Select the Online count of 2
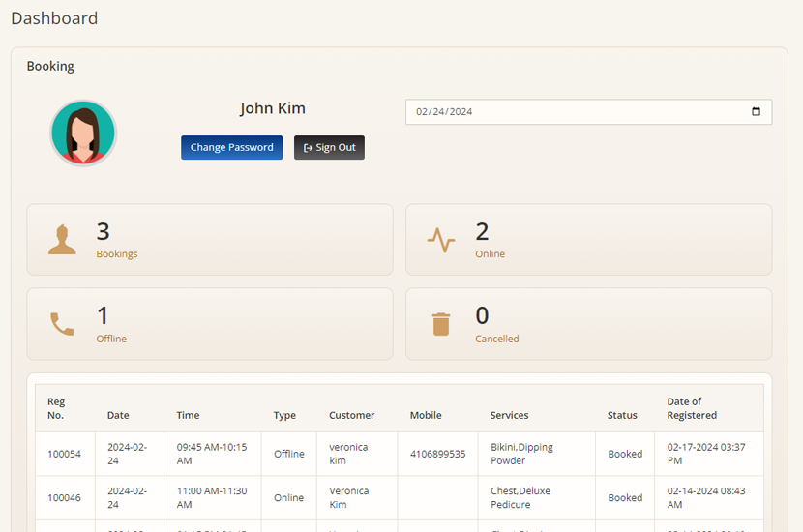The width and height of the screenshot is (803, 532). point(482,231)
